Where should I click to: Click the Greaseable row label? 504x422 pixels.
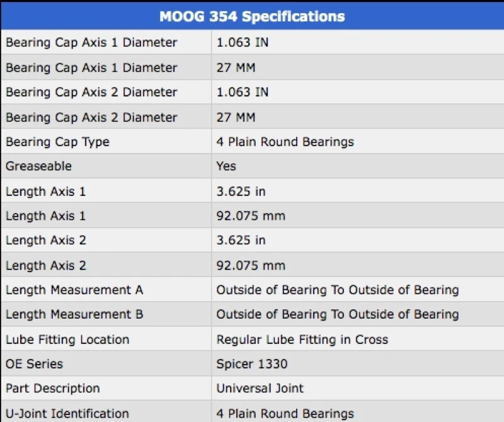click(38, 166)
